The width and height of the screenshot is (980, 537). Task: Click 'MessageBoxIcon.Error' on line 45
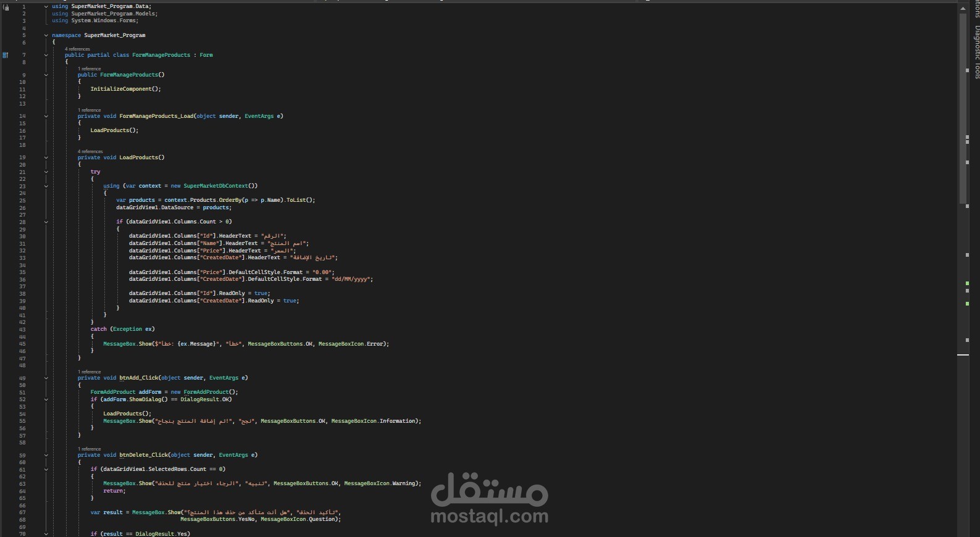point(351,344)
